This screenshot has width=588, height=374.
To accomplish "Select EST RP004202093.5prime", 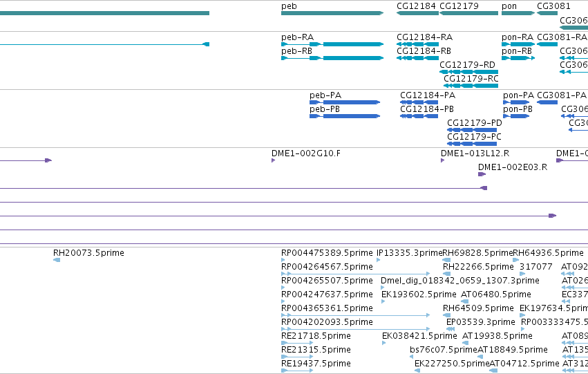I will [x=356, y=329].
